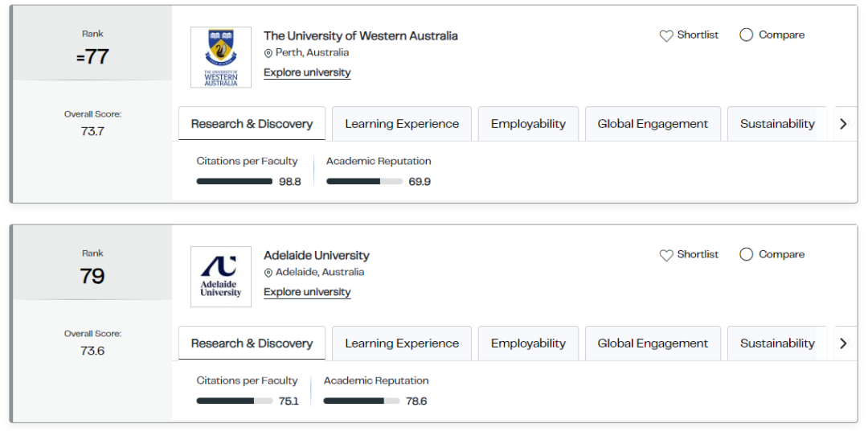The height and width of the screenshot is (436, 868).
Task: Open The University of Western Australia title
Action: click(x=360, y=36)
